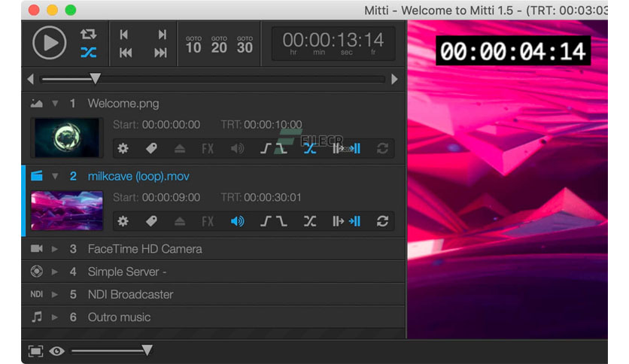This screenshot has height=364, width=629.
Task: Toggle the transition icon on milkcave (loop).mov
Action: click(310, 221)
